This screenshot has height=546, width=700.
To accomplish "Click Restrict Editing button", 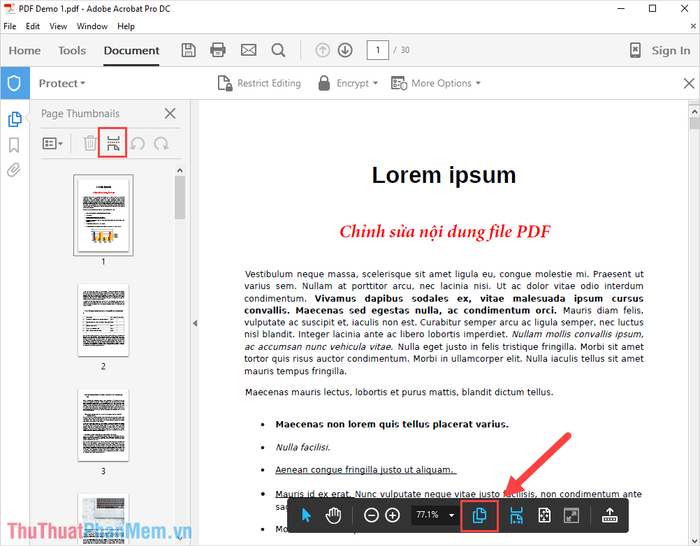I will pyautogui.click(x=259, y=83).
